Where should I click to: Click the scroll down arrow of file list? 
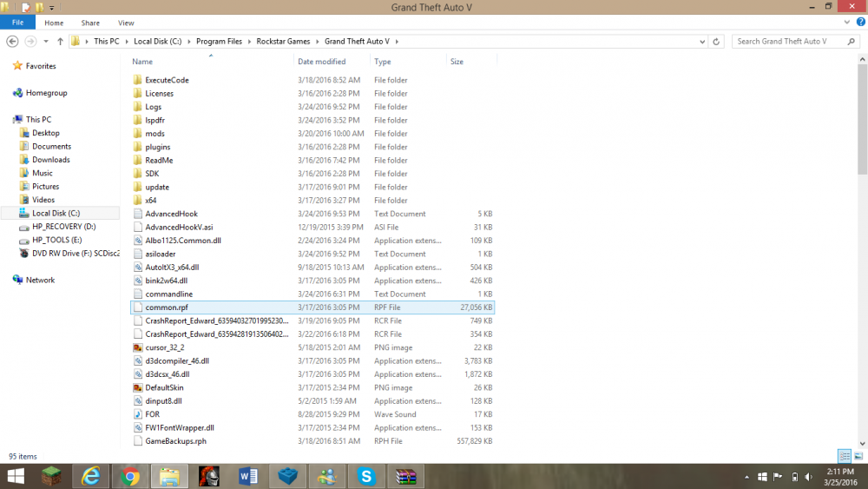tap(862, 444)
